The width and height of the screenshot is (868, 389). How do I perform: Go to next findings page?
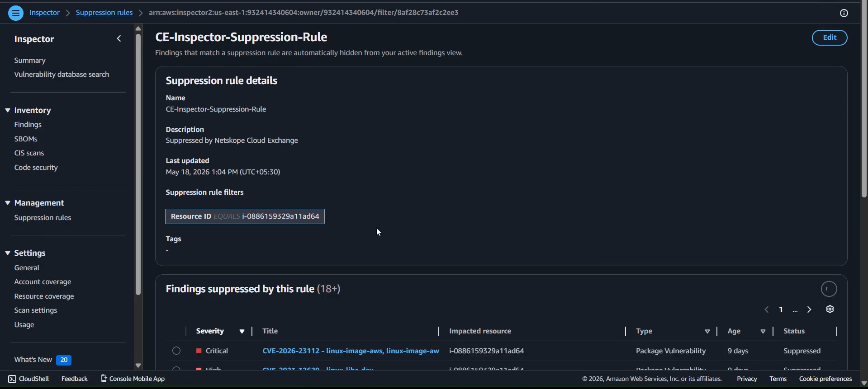[x=810, y=309]
